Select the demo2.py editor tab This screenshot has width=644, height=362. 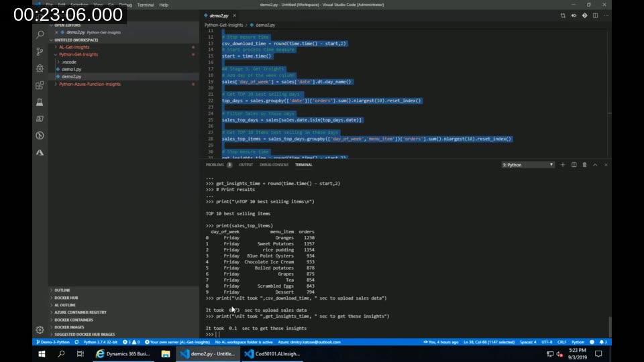click(x=219, y=15)
